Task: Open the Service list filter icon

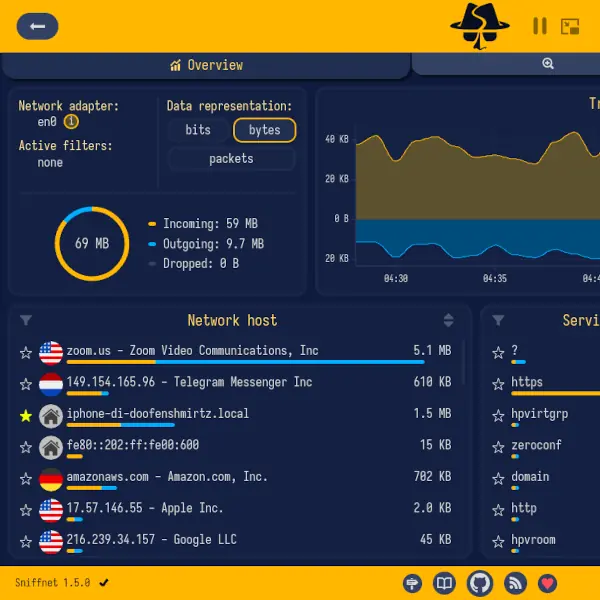Action: 498,320
